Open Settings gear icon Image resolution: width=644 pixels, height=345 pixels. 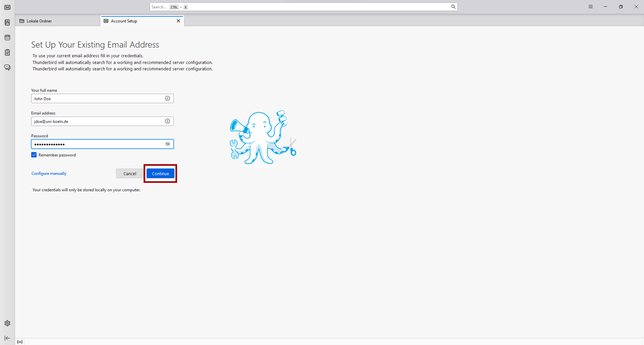pos(7,323)
